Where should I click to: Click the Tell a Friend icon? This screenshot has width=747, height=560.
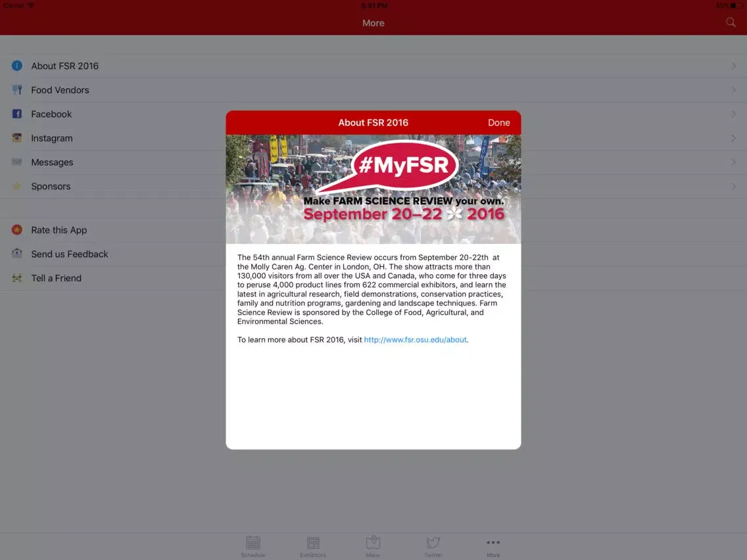click(x=16, y=278)
